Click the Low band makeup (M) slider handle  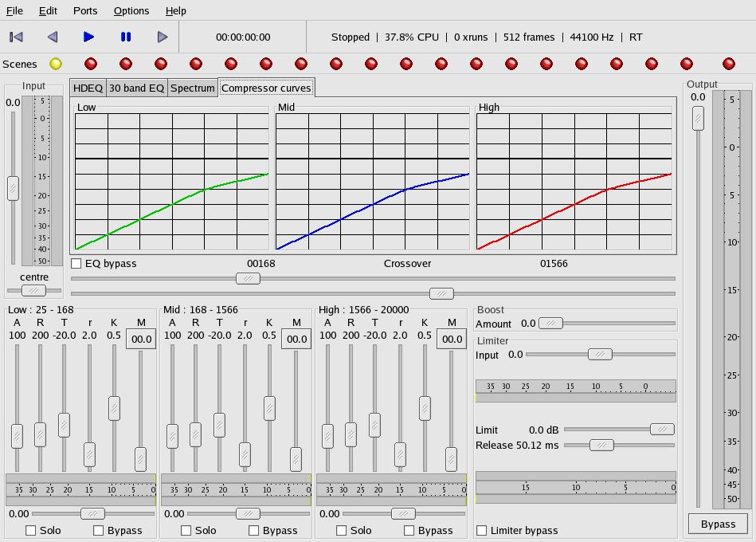coord(140,459)
